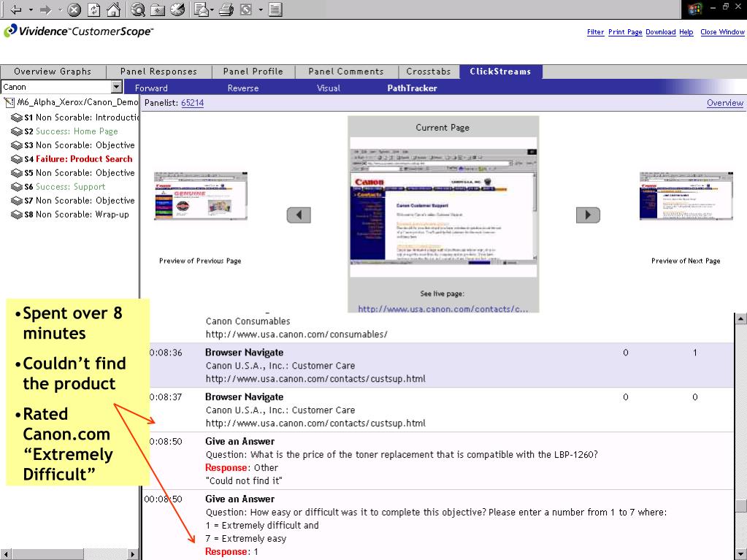Select S4 Failure: Product Search item
This screenshot has width=747, height=560.
pos(79,159)
